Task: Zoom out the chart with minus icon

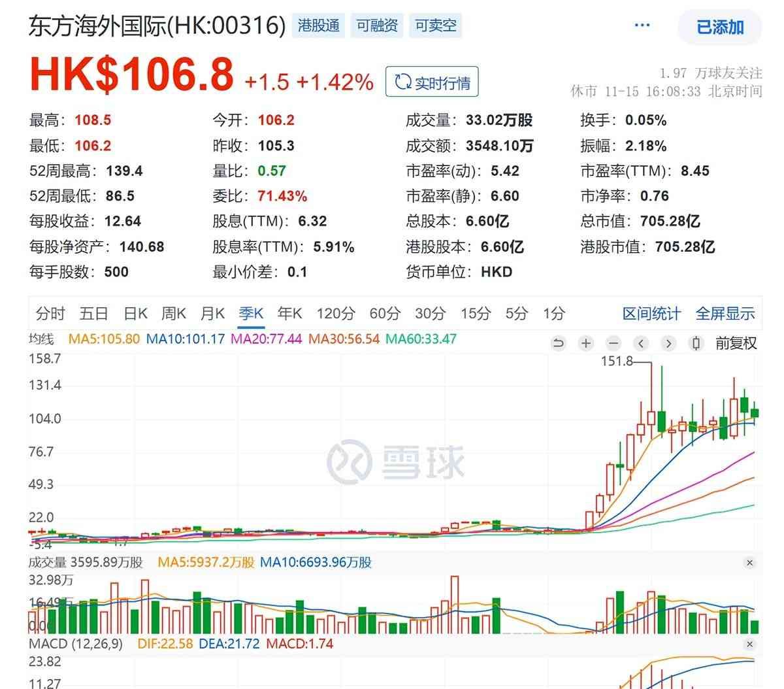Action: [x=613, y=343]
